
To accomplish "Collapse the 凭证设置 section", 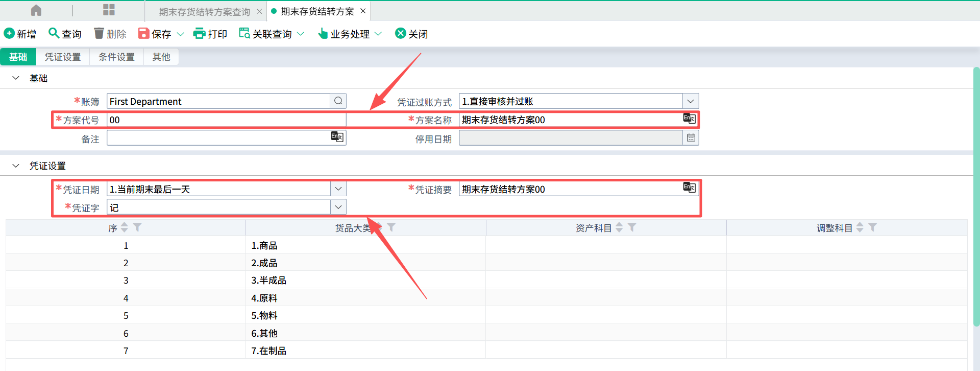I will pyautogui.click(x=16, y=166).
